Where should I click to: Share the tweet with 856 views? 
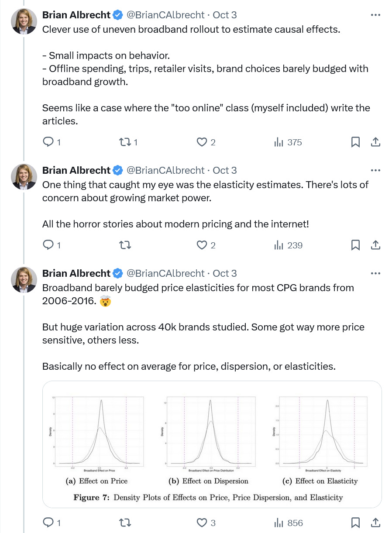375,523
